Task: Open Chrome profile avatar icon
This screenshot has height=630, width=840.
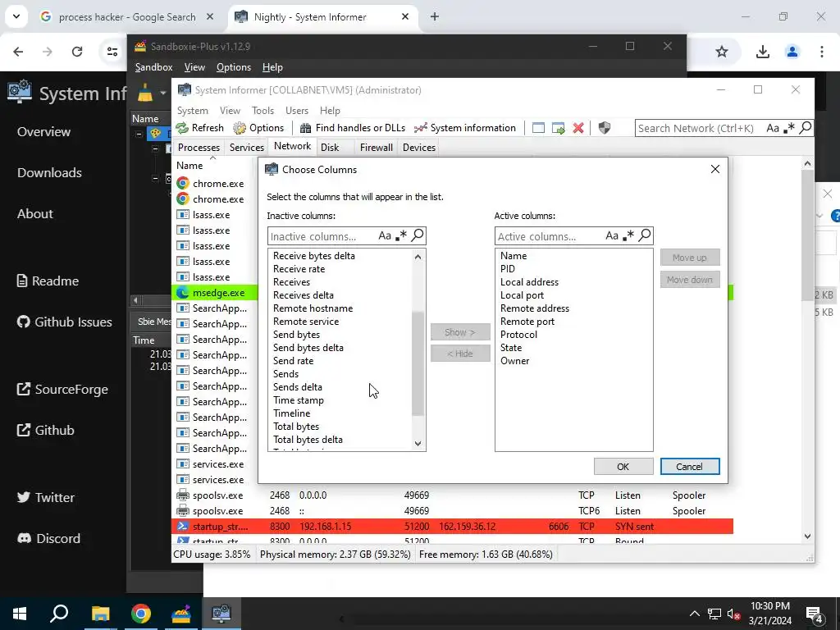Action: pos(792,52)
